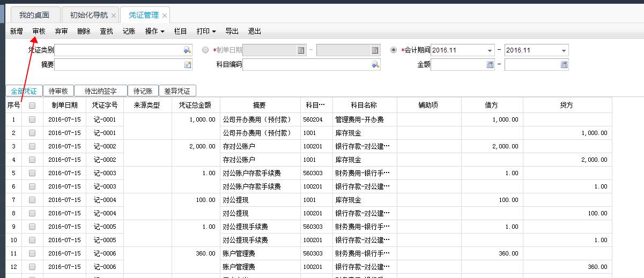Select 管理费用-开办费 cell
Image resolution: width=644 pixels, height=278 pixels.
pyautogui.click(x=365, y=119)
